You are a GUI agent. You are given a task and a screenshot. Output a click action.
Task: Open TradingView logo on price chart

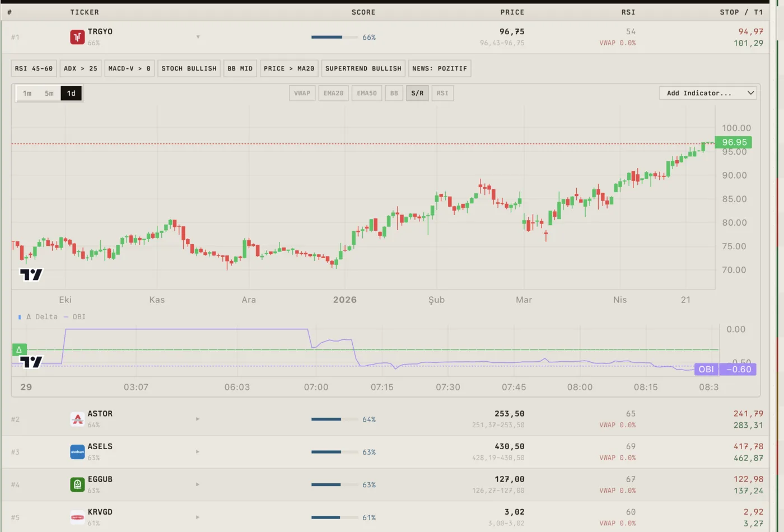[x=31, y=274]
